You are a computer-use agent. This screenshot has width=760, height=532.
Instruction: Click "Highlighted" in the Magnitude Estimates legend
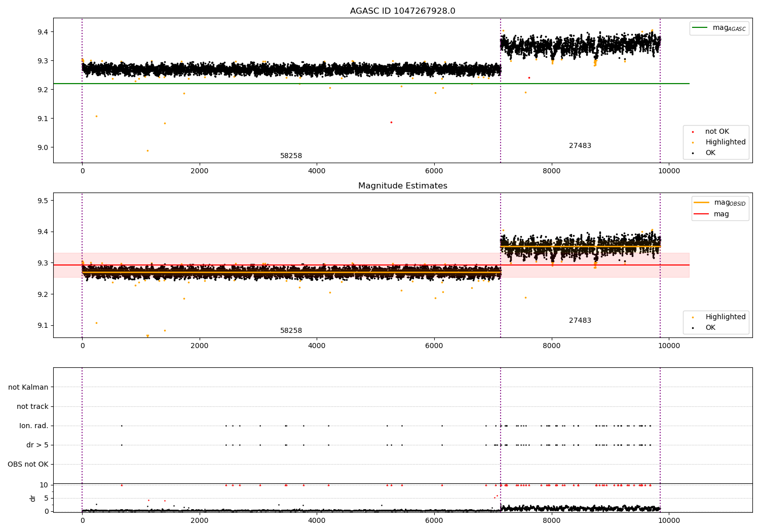[x=726, y=317]
